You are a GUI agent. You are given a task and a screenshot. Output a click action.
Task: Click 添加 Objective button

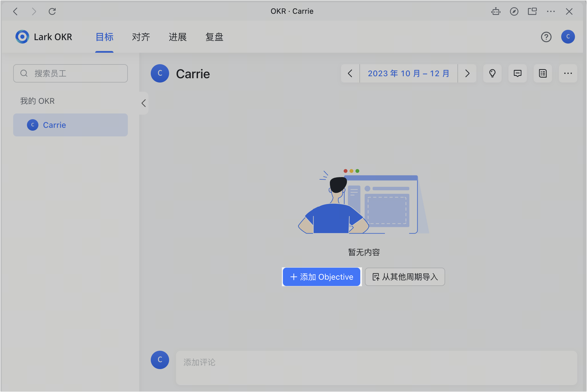pos(322,277)
